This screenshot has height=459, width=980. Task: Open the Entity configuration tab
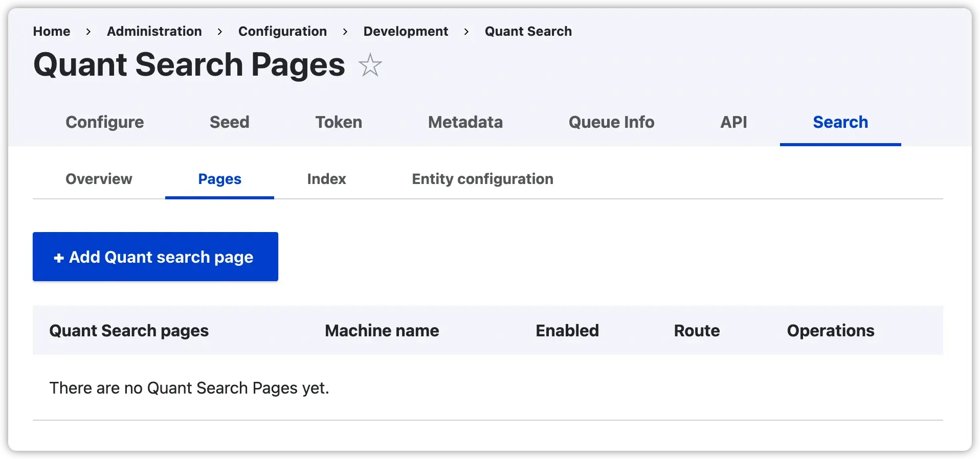point(482,179)
